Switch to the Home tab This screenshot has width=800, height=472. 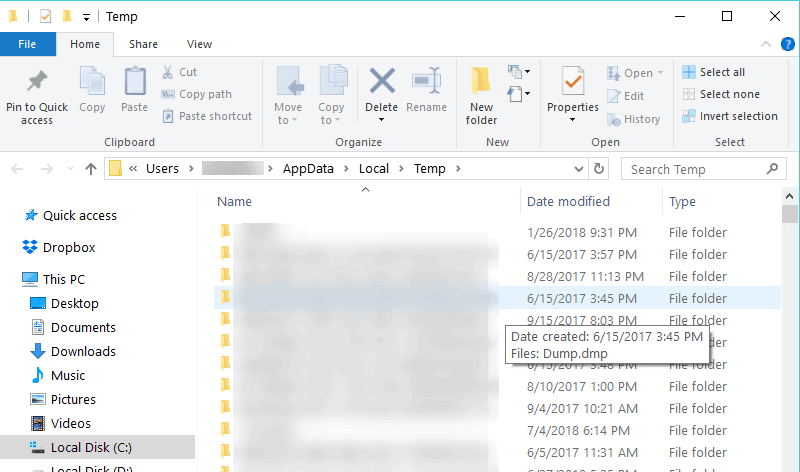tap(85, 44)
